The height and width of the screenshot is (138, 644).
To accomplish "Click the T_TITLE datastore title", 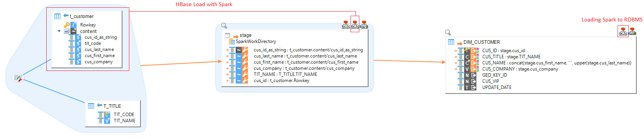I will (112, 106).
